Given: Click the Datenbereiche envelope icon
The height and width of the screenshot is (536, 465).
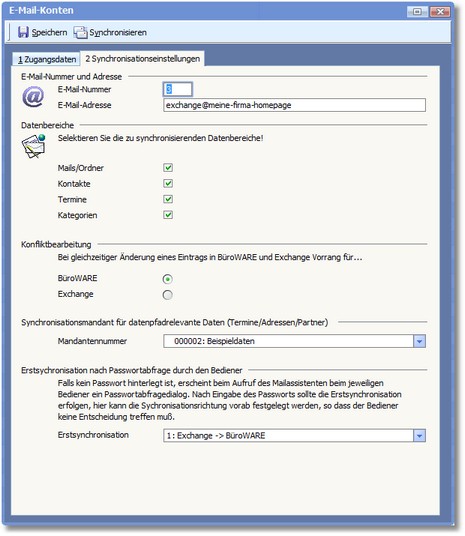Looking at the screenshot, I should (x=34, y=146).
